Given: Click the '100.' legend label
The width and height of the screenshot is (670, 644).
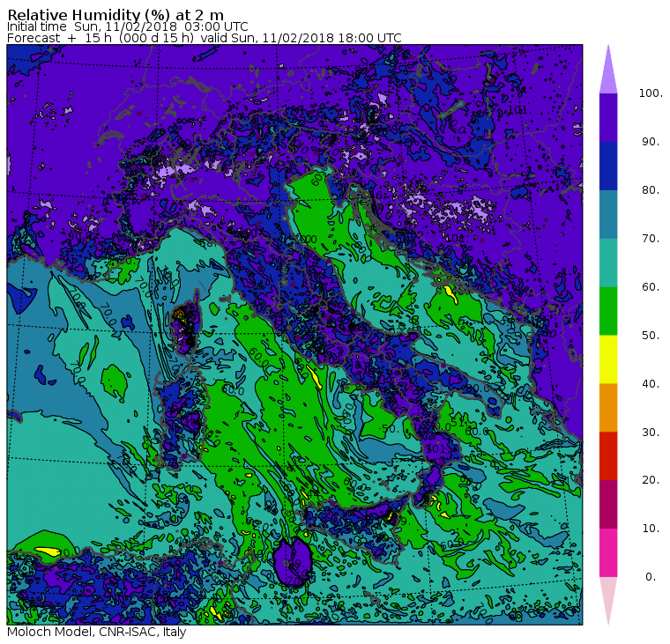Looking at the screenshot, I should click(x=651, y=93).
